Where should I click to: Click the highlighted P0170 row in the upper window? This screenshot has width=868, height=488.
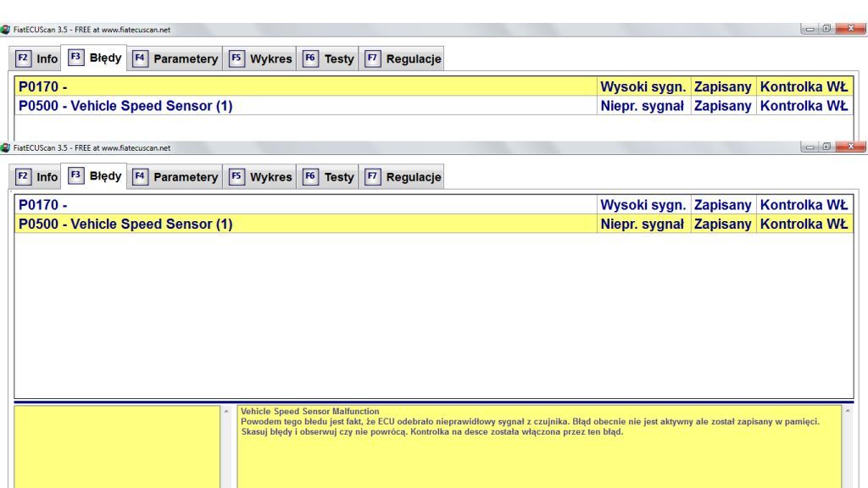tap(305, 86)
